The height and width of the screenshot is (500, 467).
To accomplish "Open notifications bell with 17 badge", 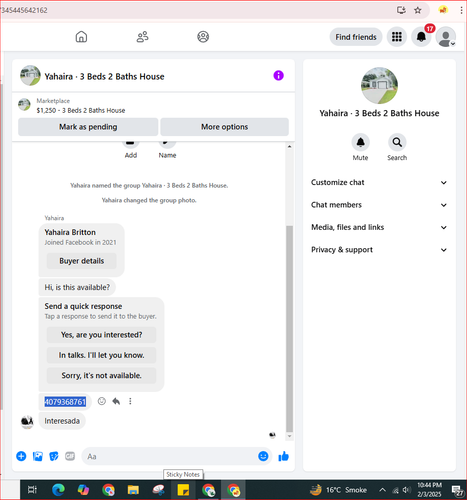I will coord(421,37).
